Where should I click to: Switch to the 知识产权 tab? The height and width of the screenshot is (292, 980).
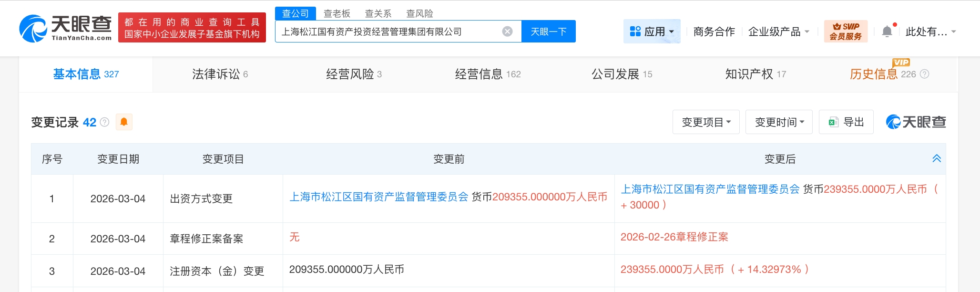(x=755, y=74)
